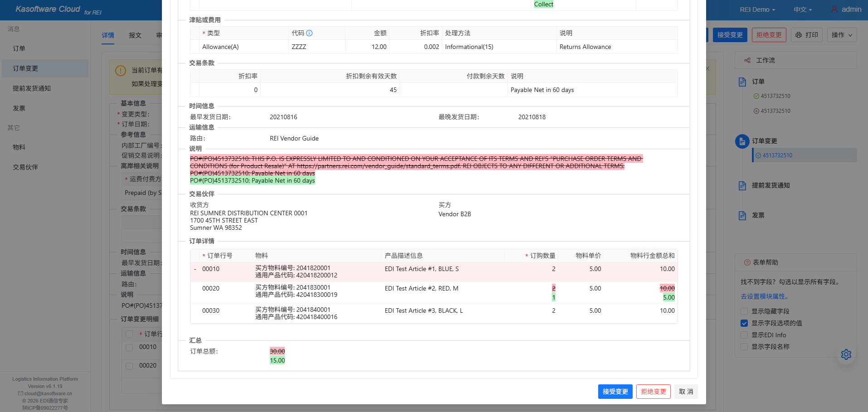Image resolution: width=868 pixels, height=412 pixels.
Task: Tick the 显示EDI Info checkbox
Action: 744,335
